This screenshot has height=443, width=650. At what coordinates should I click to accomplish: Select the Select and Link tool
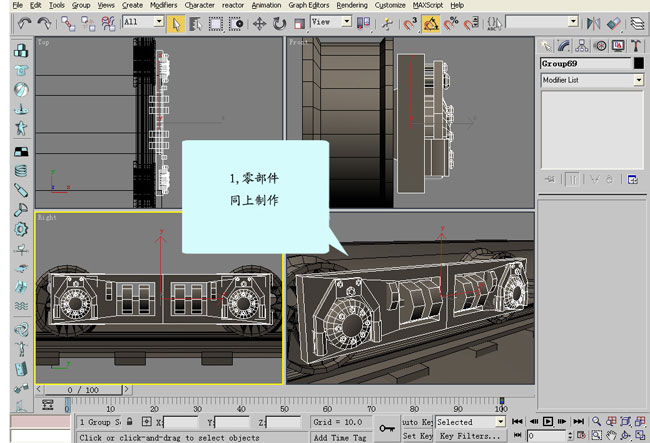point(68,24)
